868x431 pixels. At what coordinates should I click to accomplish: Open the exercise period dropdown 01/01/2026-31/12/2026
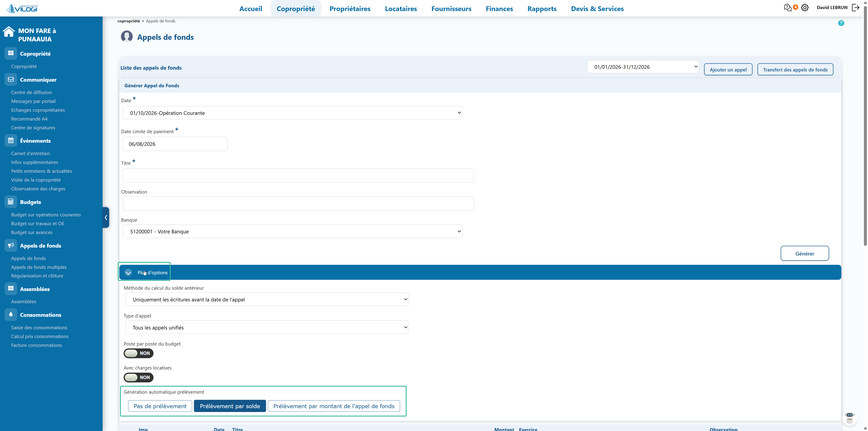point(643,67)
